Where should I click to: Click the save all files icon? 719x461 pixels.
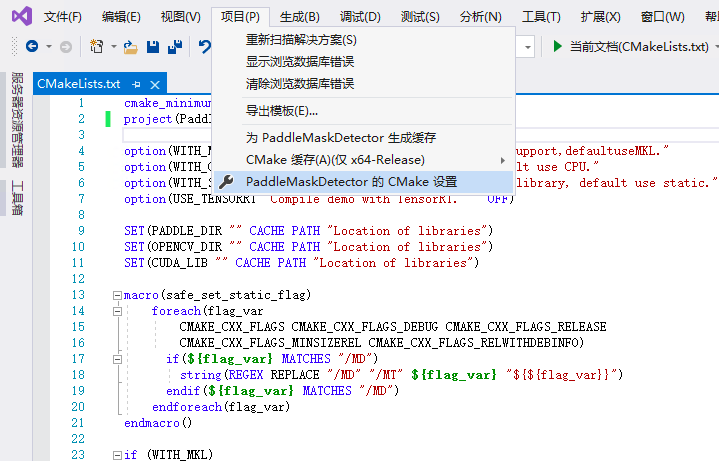[175, 47]
